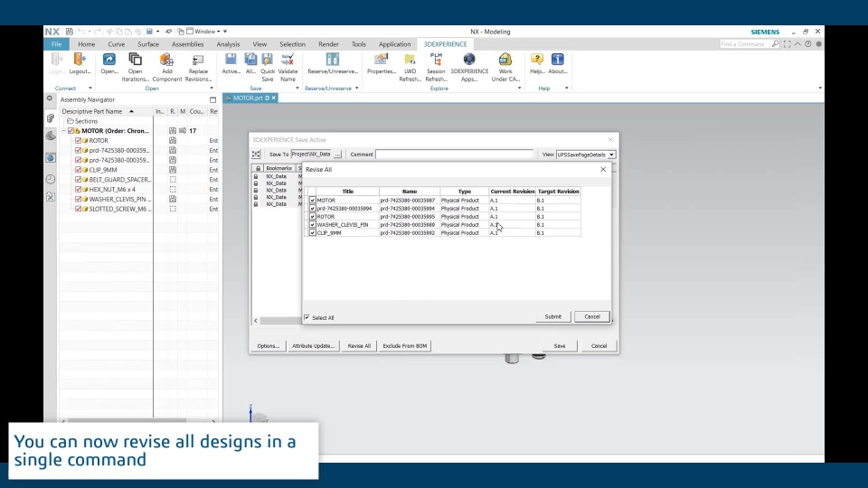The height and width of the screenshot is (488, 868).
Task: Open the View dropdown UPSSavePageDetails
Action: tap(586, 155)
